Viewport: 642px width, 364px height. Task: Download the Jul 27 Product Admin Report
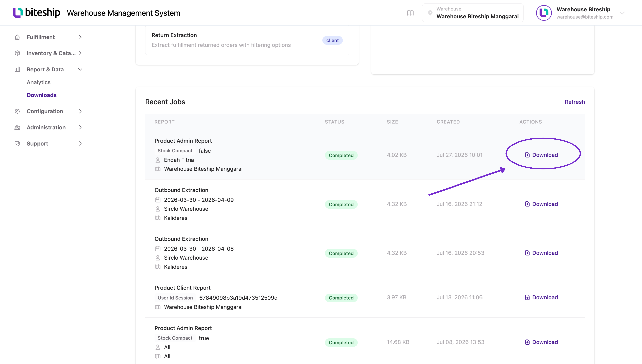541,155
